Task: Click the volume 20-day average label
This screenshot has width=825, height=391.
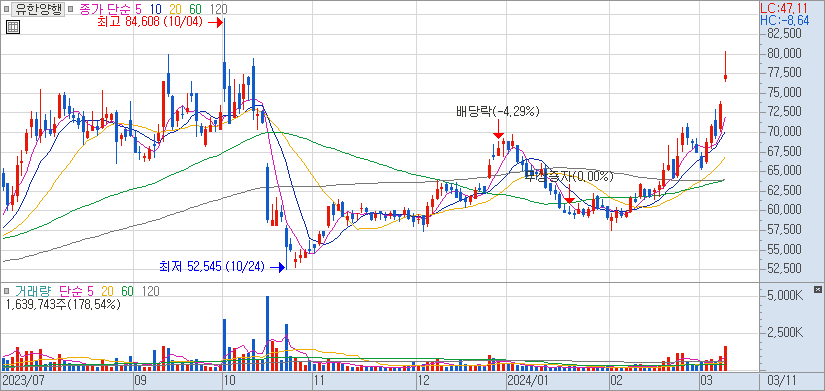Action: (x=108, y=290)
